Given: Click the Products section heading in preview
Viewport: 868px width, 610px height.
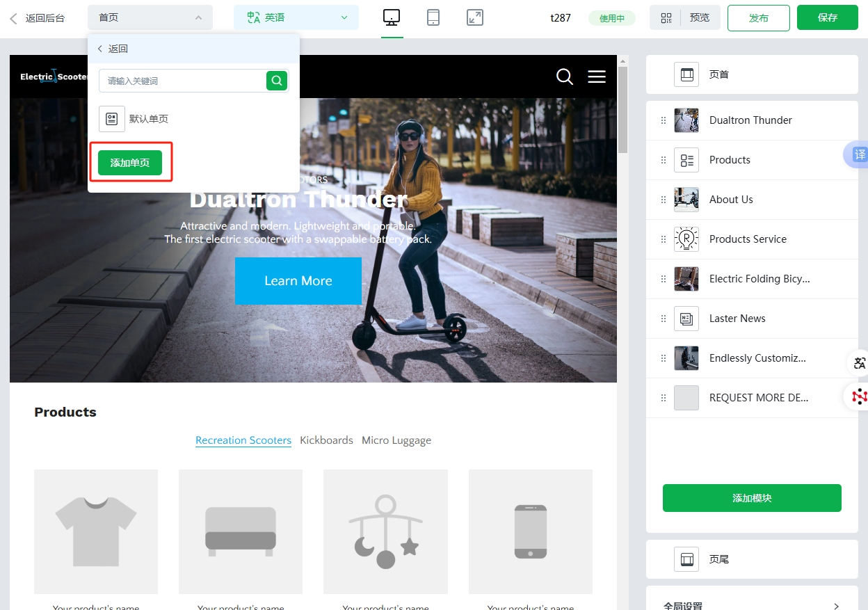Looking at the screenshot, I should pyautogui.click(x=65, y=412).
